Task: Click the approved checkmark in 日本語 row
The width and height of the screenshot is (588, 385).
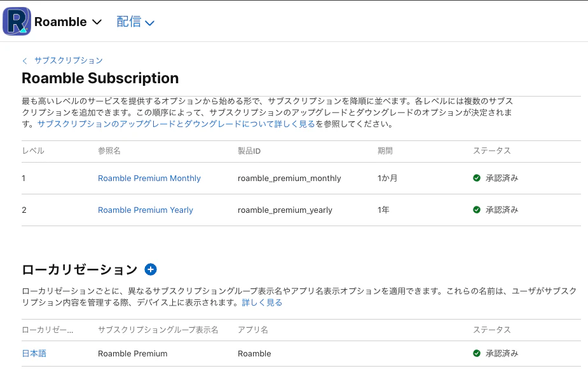Action: click(477, 353)
